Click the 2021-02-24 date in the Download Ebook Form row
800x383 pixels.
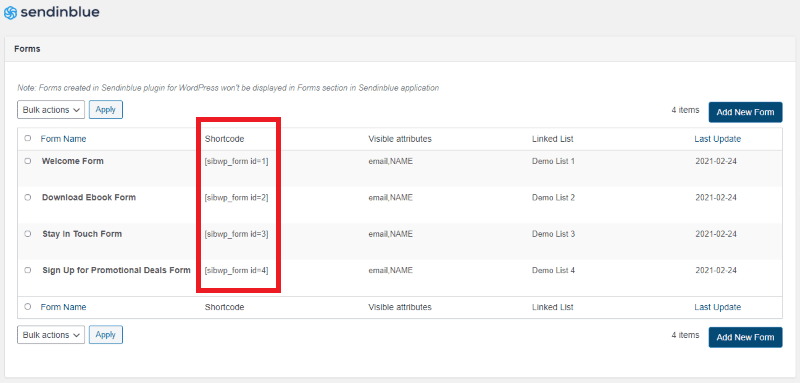[716, 197]
